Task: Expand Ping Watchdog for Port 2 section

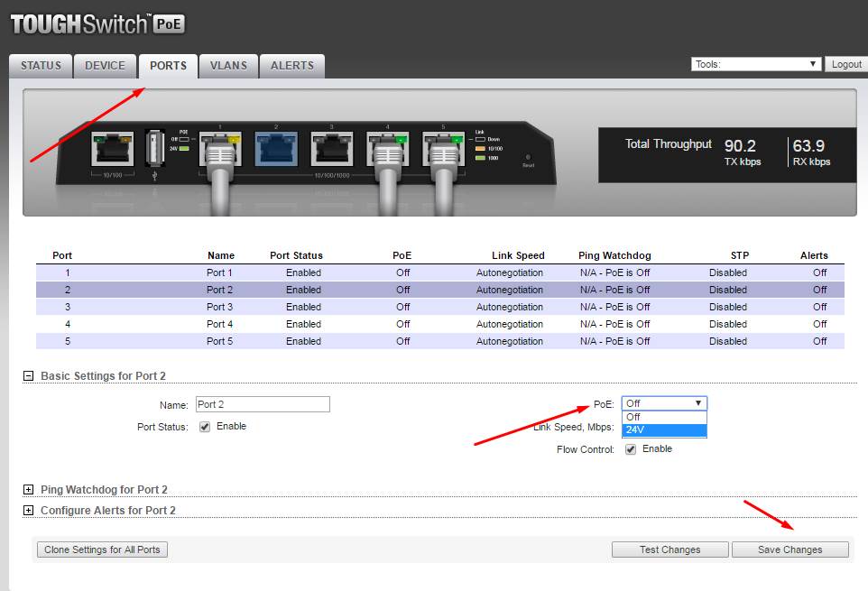Action: click(28, 490)
